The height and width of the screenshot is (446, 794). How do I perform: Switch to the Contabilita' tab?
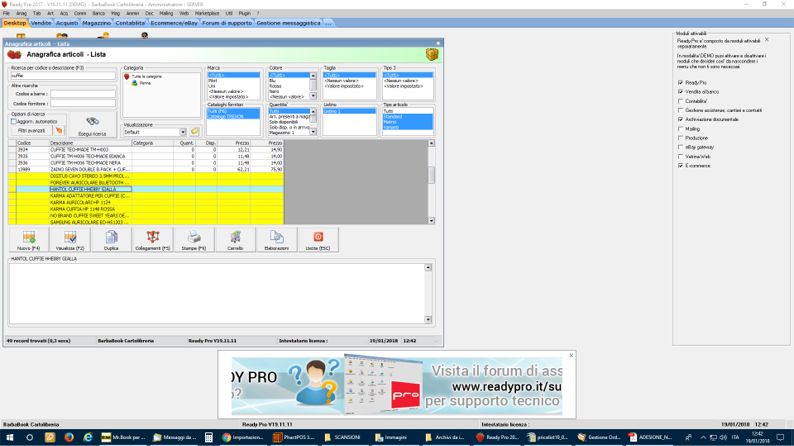[x=130, y=23]
